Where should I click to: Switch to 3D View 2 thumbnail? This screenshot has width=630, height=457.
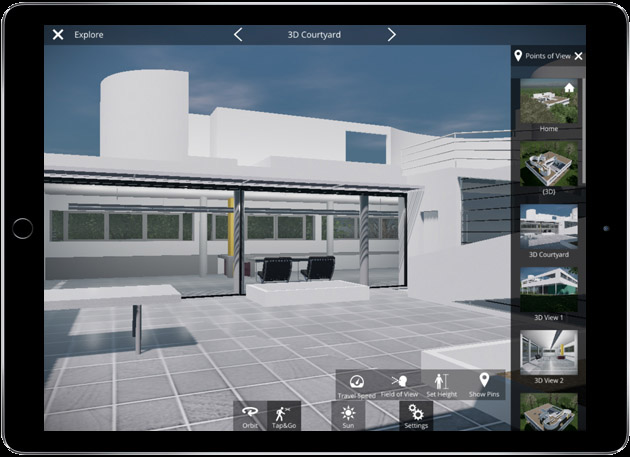[549, 351]
